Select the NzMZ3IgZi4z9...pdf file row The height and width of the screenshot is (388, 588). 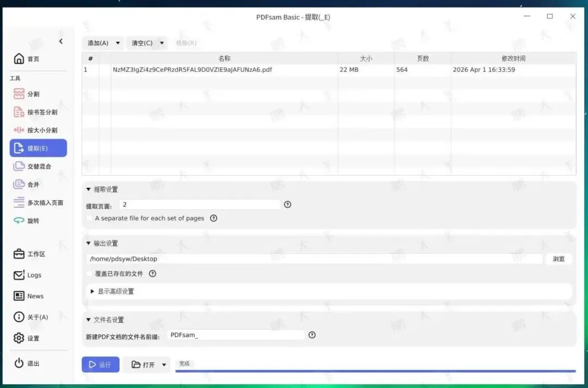tap(329, 70)
